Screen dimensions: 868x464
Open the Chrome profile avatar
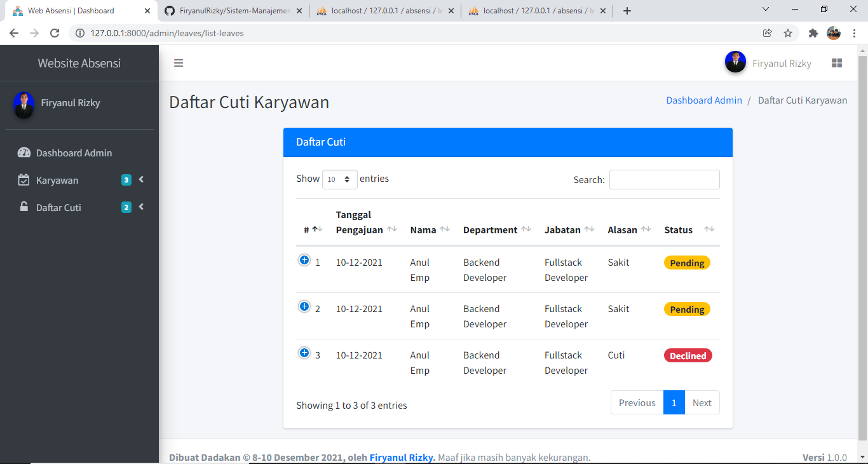point(834,33)
